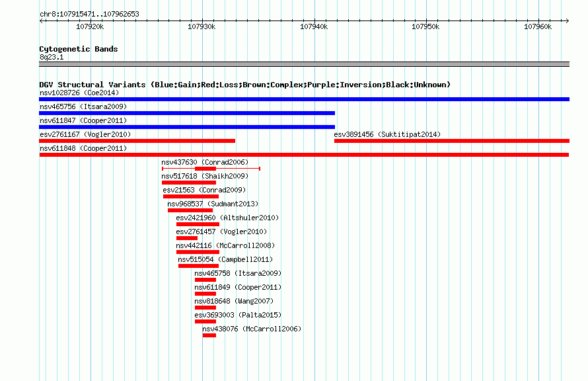
Task: Click the nsv437630 (Conrad2006) label
Action: click(x=205, y=162)
